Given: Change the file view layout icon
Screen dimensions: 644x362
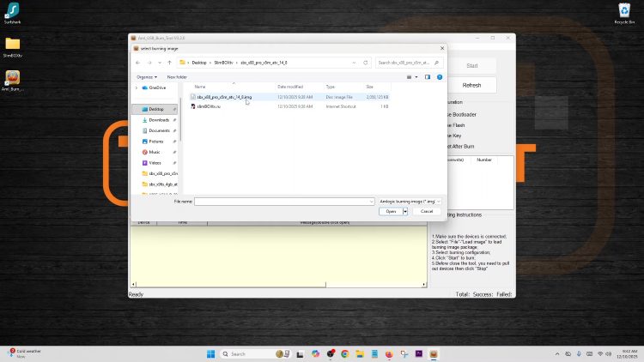Looking at the screenshot, I should pyautogui.click(x=409, y=77).
